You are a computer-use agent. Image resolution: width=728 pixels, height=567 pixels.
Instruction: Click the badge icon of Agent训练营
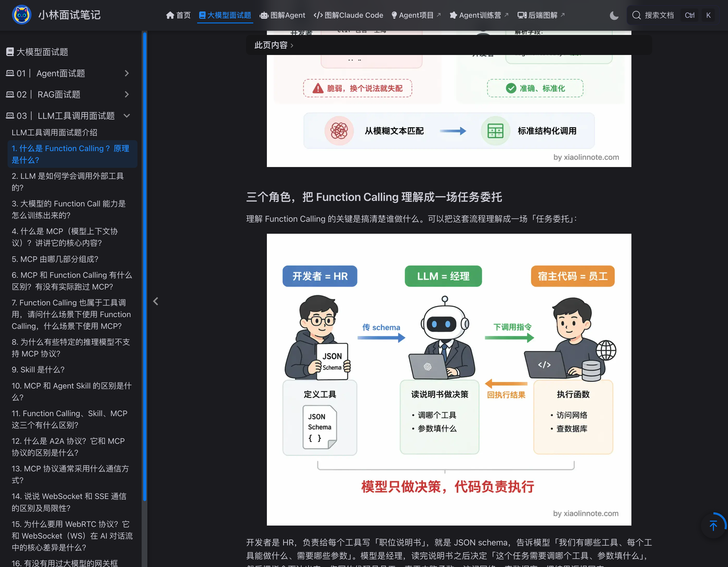tap(453, 15)
